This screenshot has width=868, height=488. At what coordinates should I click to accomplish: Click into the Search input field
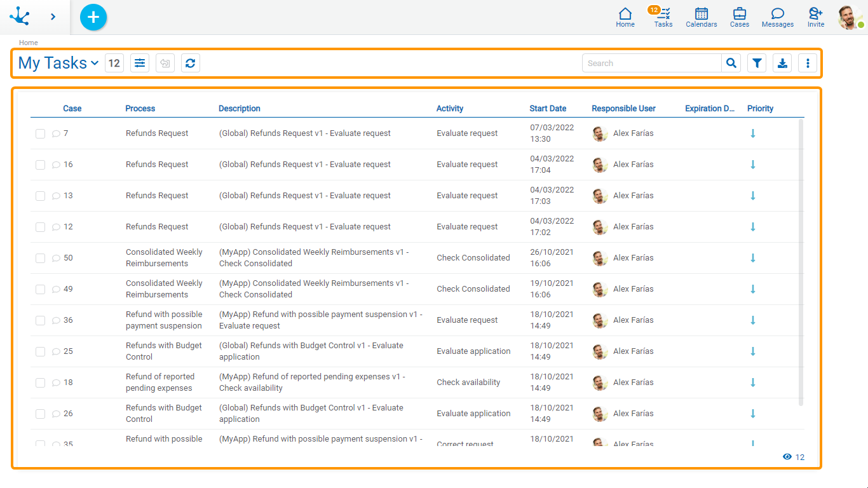click(651, 63)
